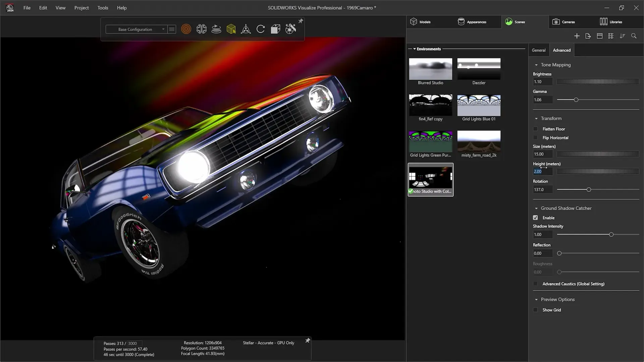Click the orange render preview target icon

(x=186, y=29)
